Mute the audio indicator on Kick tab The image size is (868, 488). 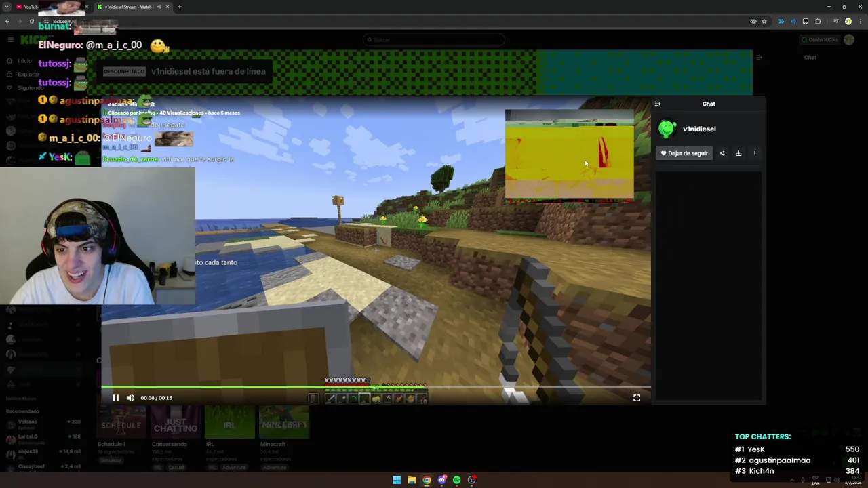pyautogui.click(x=159, y=7)
